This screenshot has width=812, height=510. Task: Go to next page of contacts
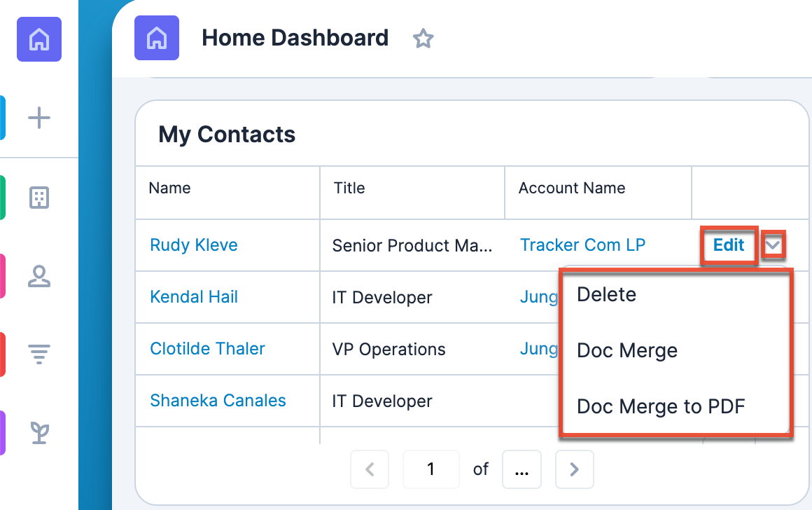click(574, 469)
